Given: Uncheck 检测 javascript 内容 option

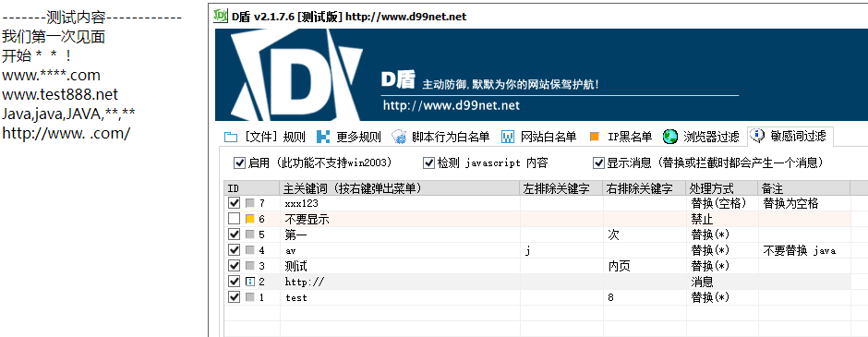Looking at the screenshot, I should coord(428,162).
